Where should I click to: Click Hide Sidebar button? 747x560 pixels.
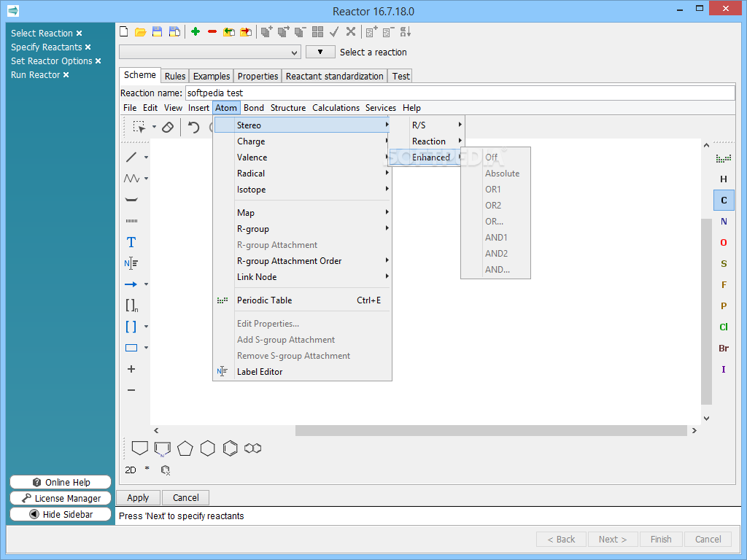pyautogui.click(x=61, y=514)
